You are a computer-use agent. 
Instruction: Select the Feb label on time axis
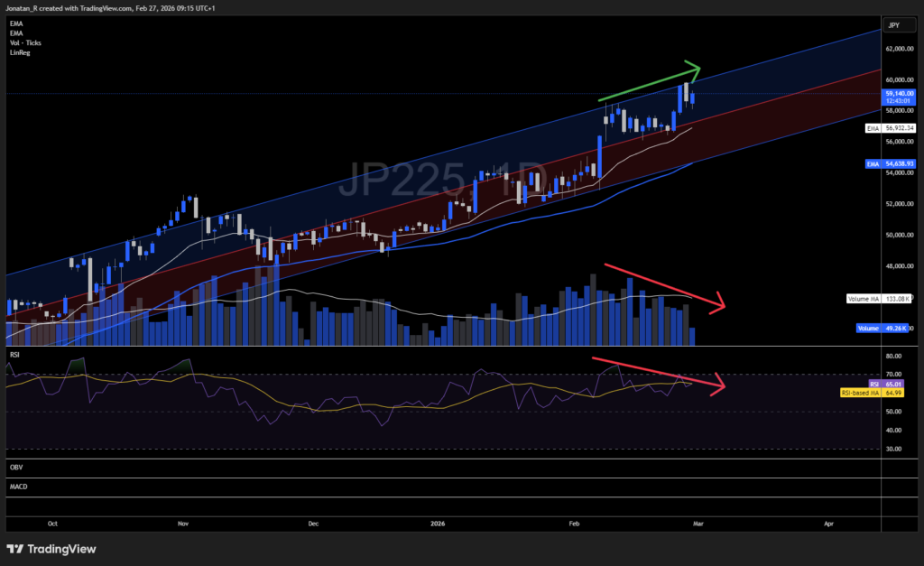click(574, 523)
